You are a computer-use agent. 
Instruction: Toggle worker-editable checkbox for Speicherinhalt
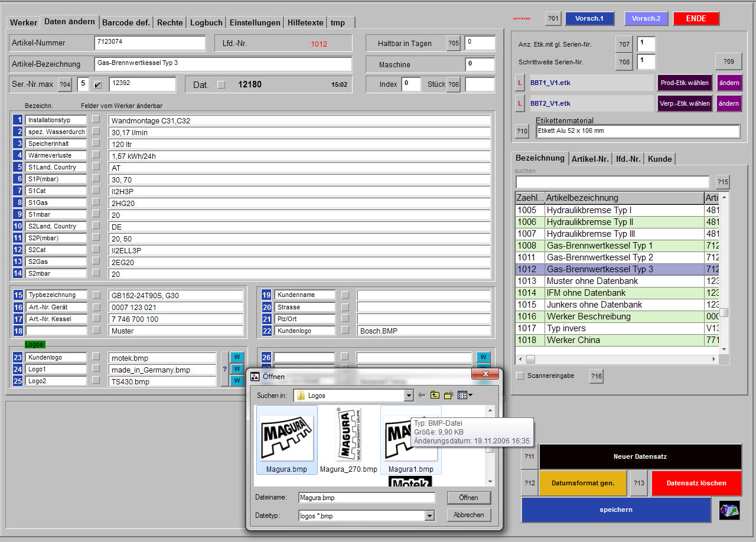pyautogui.click(x=96, y=143)
